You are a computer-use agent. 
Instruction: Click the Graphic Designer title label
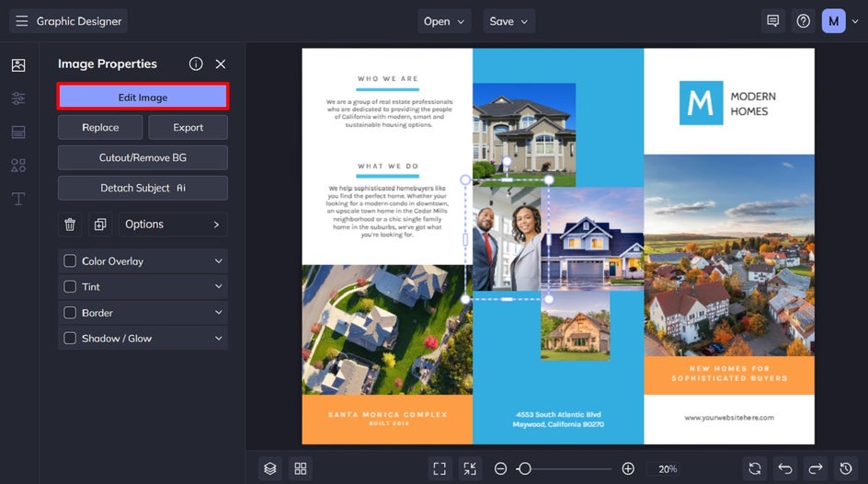pyautogui.click(x=78, y=21)
